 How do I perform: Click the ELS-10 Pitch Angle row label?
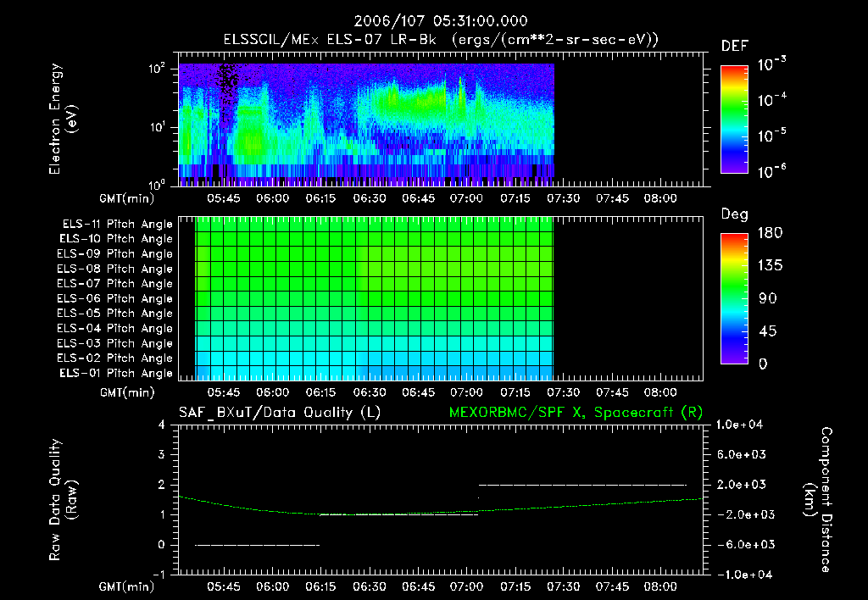[x=116, y=239]
